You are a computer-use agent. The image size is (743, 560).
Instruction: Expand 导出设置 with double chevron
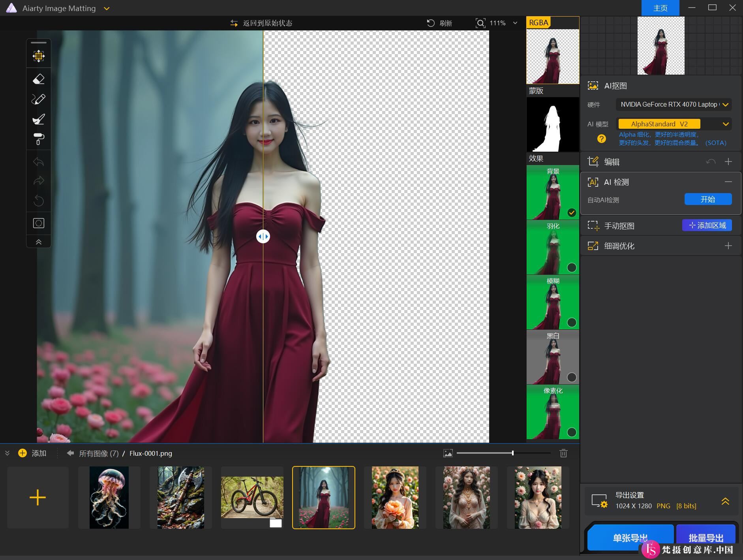click(725, 501)
